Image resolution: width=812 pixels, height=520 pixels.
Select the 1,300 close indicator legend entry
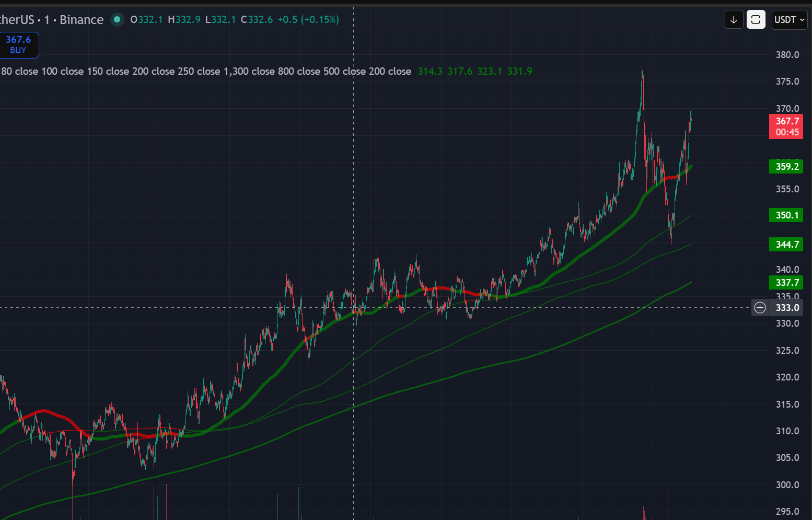pyautogui.click(x=249, y=72)
